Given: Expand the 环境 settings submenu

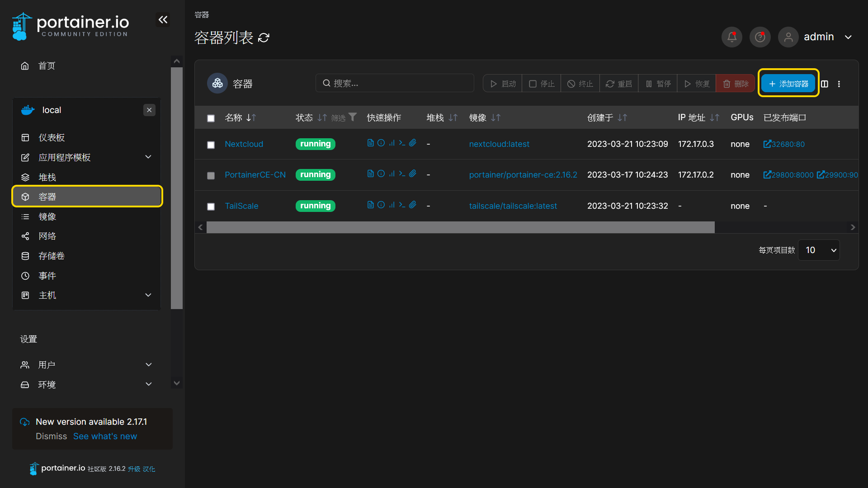Looking at the screenshot, I should (x=148, y=384).
